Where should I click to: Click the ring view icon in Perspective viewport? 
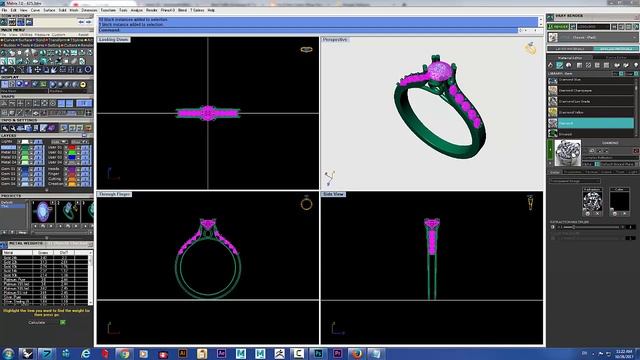tap(530, 48)
